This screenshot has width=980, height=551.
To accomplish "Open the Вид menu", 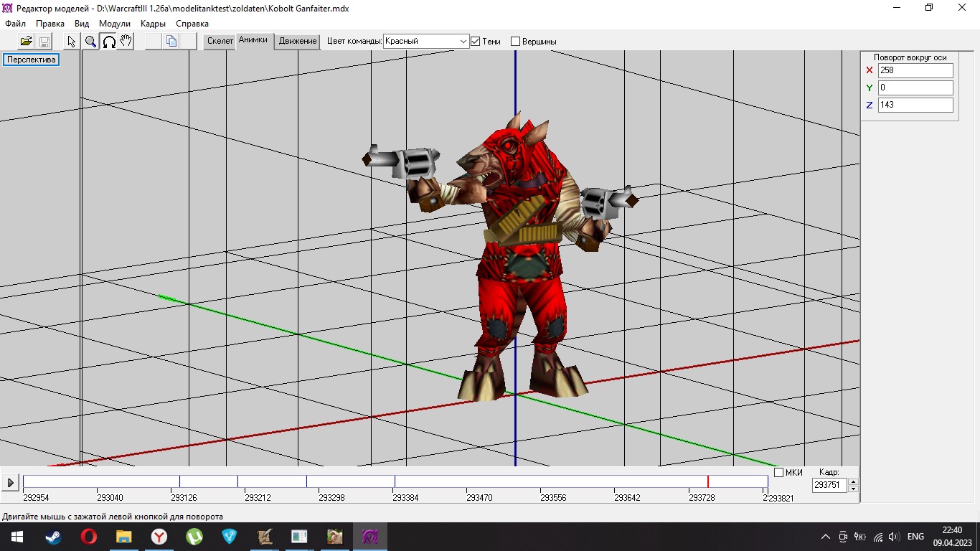I will tap(82, 24).
